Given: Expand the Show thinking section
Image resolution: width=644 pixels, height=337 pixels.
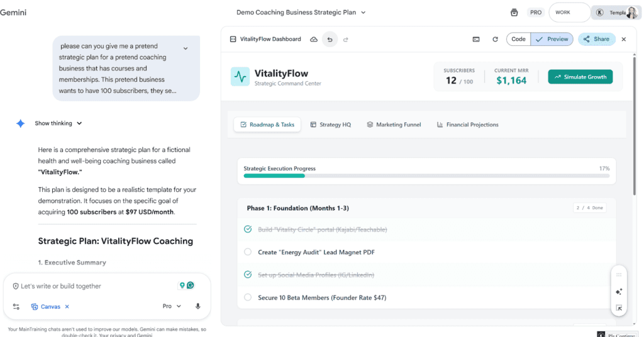Looking at the screenshot, I should [58, 123].
